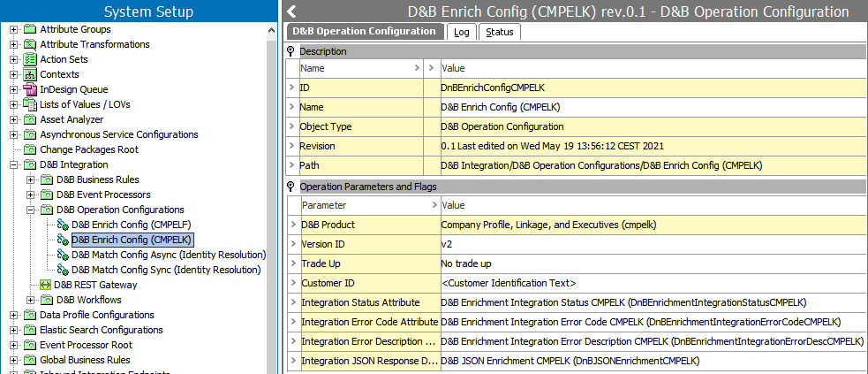Click the Contexts icon in the tree
The width and height of the screenshot is (868, 374).
pos(30,74)
